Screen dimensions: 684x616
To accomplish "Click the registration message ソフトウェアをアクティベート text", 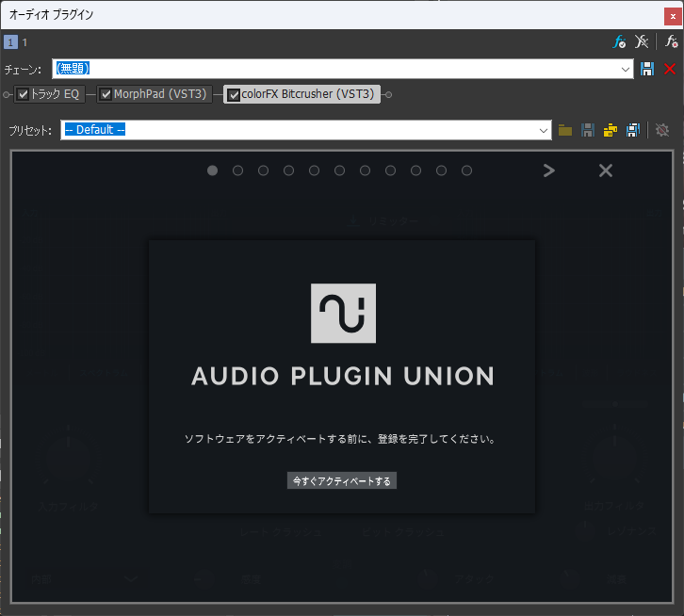I will 340,439.
